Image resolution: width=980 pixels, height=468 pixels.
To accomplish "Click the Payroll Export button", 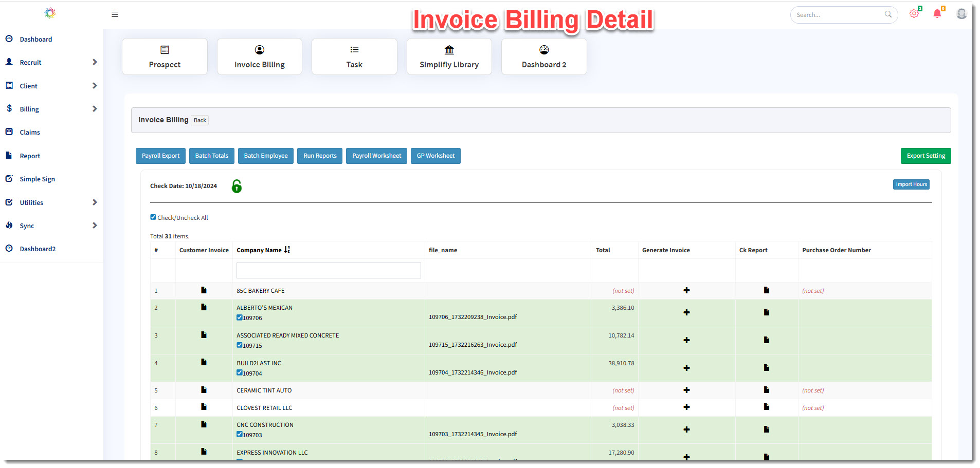I will (160, 156).
